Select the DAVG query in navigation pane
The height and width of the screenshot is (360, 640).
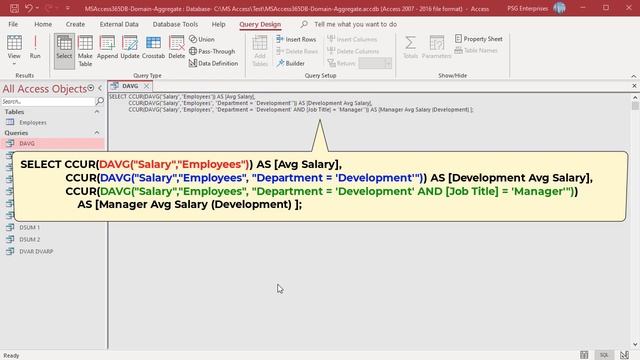point(52,143)
